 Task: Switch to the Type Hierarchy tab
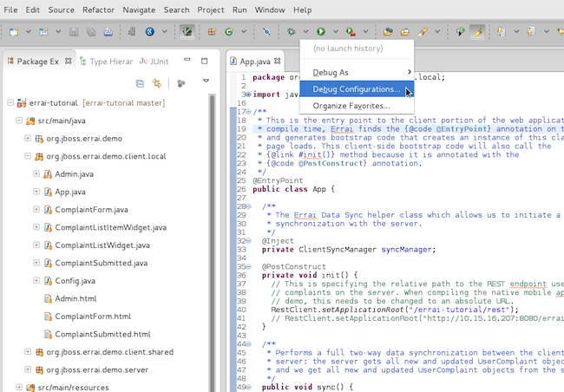pos(106,62)
